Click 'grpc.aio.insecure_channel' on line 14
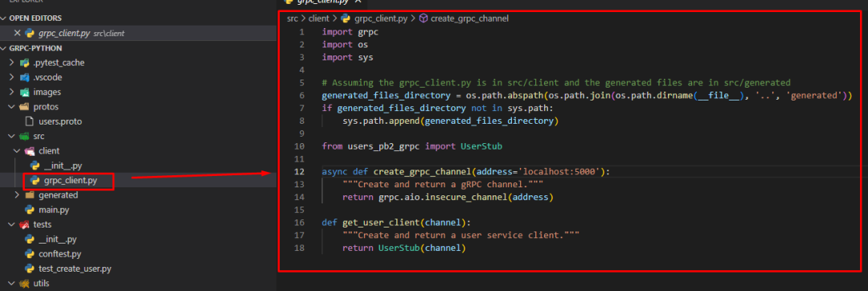The height and width of the screenshot is (291, 868). 442,197
